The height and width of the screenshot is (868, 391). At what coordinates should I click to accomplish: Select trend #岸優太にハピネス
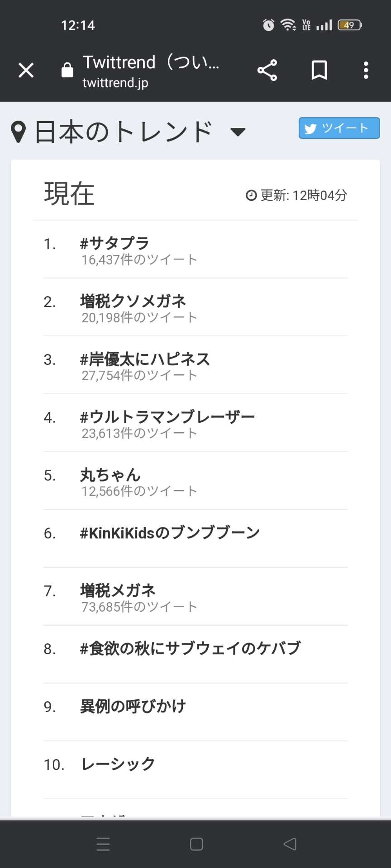145,359
